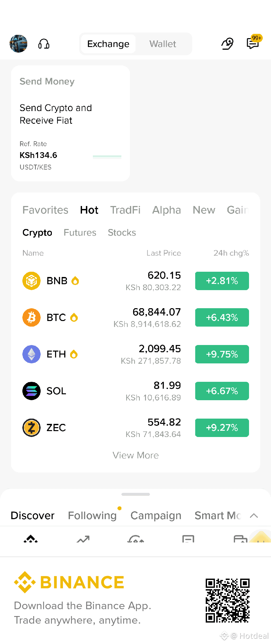Open messages icon with 99+ badge
Image resolution: width=271 pixels, height=644 pixels.
254,42
